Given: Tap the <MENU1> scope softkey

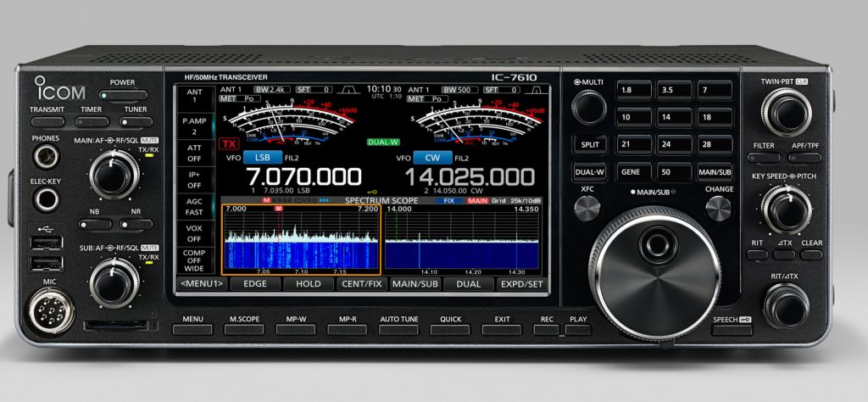Looking at the screenshot, I should (202, 283).
